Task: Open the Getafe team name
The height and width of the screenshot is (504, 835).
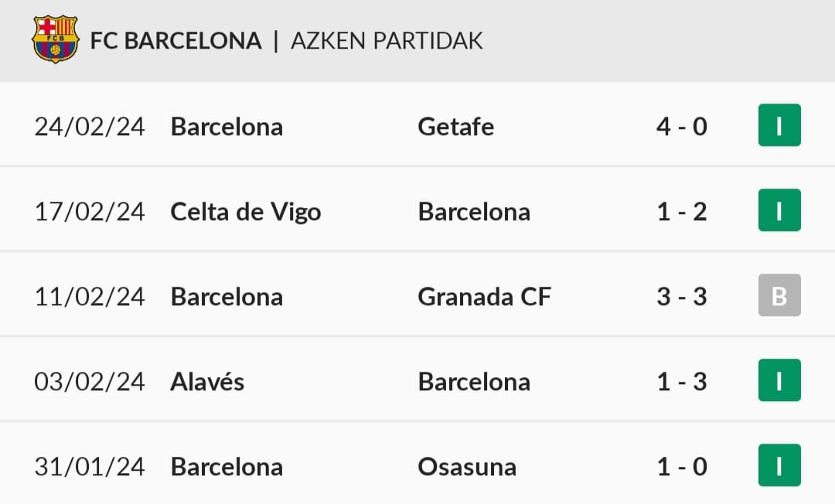Action: (456, 127)
